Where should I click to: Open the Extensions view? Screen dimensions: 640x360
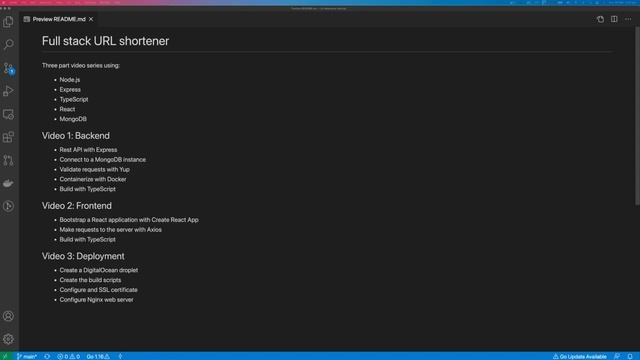click(x=8, y=137)
